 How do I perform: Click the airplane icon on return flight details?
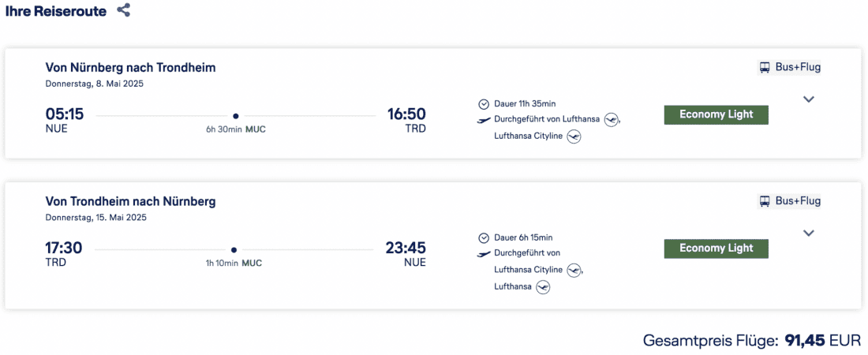click(484, 254)
